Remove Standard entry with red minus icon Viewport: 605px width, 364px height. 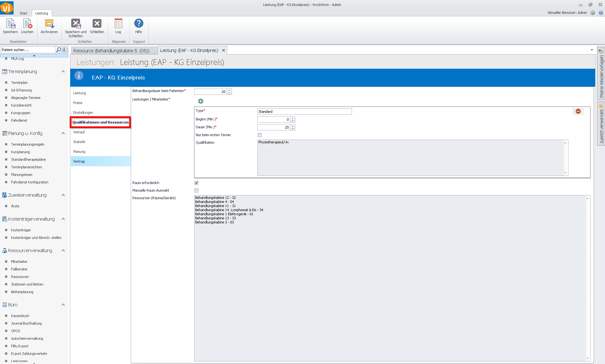click(x=578, y=111)
